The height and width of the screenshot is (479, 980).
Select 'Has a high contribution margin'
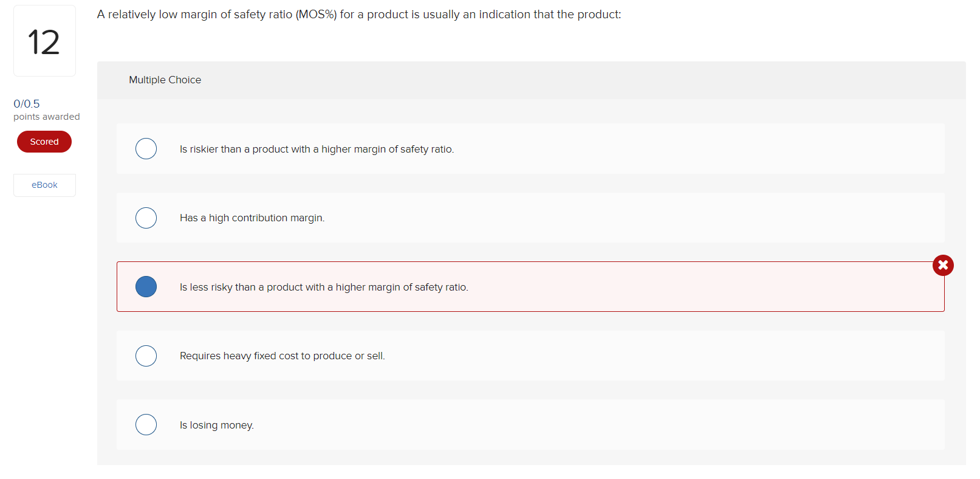point(146,218)
